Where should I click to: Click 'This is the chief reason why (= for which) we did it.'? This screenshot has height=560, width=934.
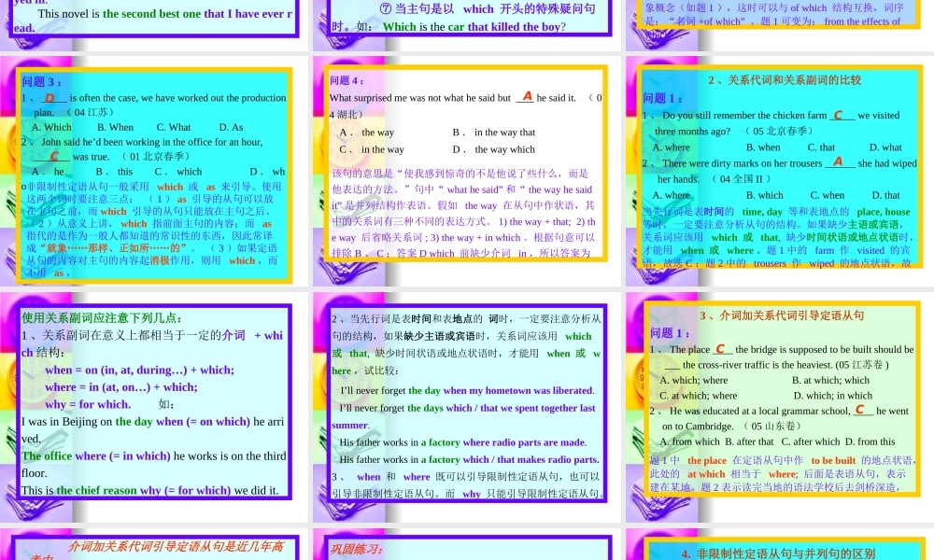150,490
